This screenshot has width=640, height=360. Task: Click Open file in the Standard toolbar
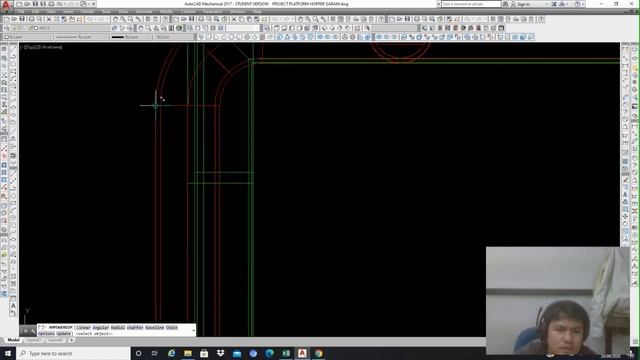(14, 19)
